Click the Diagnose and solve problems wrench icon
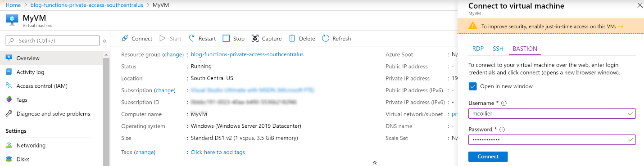The image size is (644, 166). [9, 114]
